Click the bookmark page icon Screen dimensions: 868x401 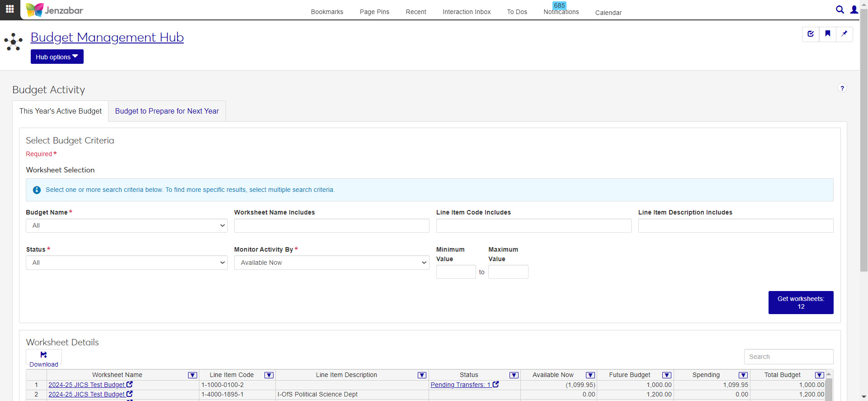pos(827,34)
